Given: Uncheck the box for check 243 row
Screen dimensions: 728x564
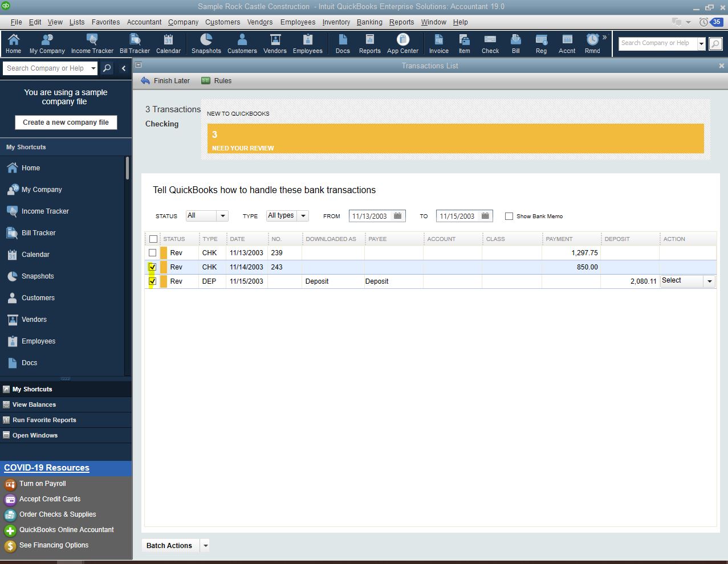Looking at the screenshot, I should (x=152, y=267).
